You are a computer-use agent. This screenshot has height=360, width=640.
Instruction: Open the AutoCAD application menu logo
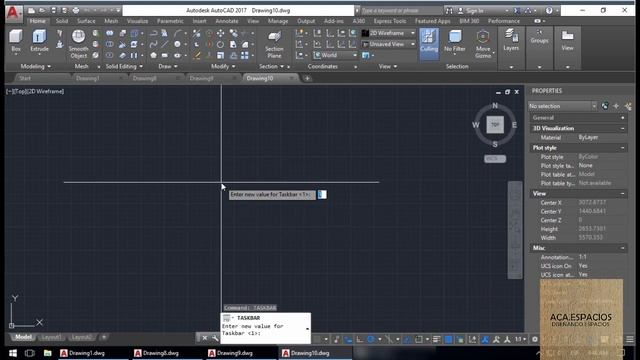13,13
